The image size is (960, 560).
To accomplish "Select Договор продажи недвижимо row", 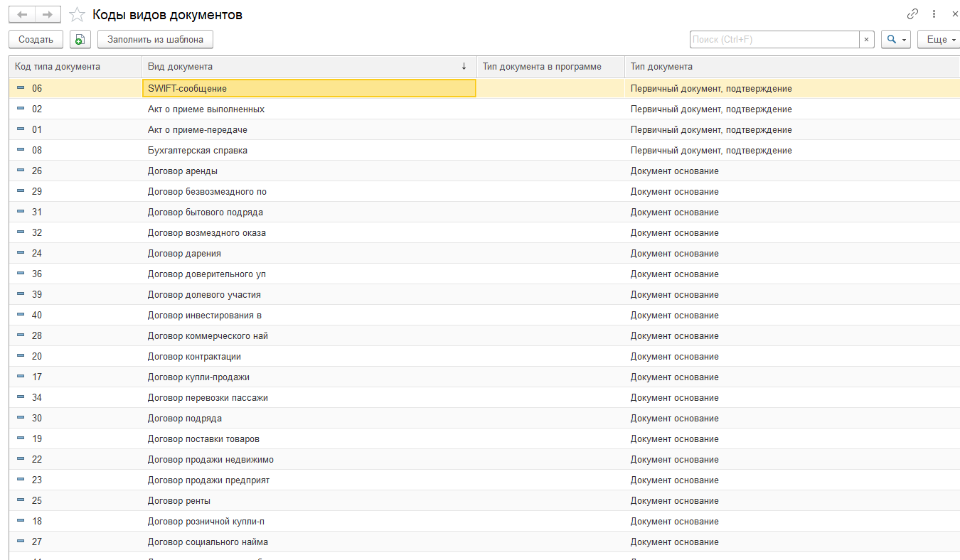I will [484, 459].
